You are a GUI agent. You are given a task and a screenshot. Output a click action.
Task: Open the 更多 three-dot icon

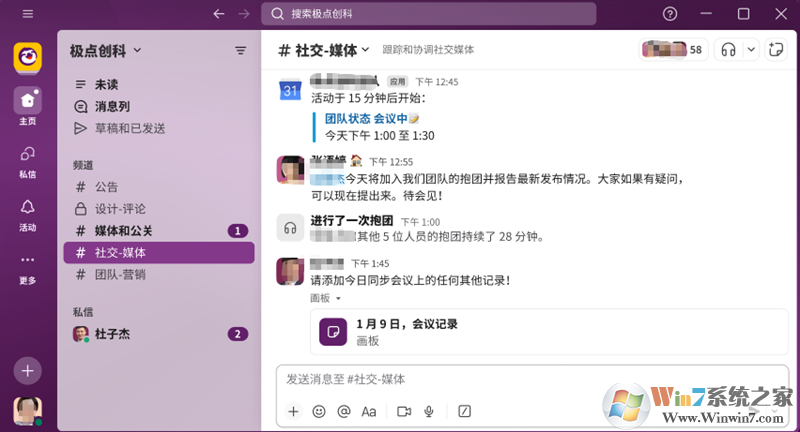point(28,260)
